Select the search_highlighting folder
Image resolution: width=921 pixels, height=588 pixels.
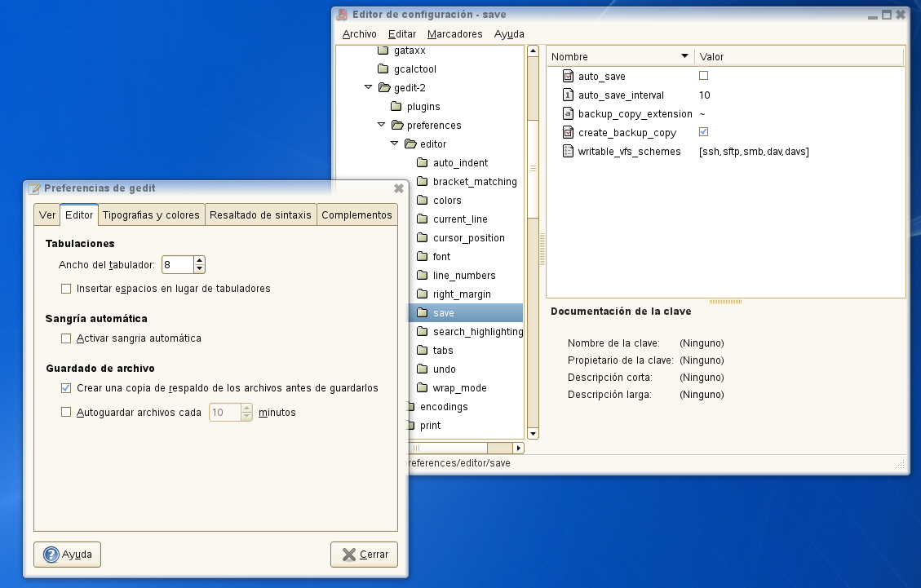477,332
